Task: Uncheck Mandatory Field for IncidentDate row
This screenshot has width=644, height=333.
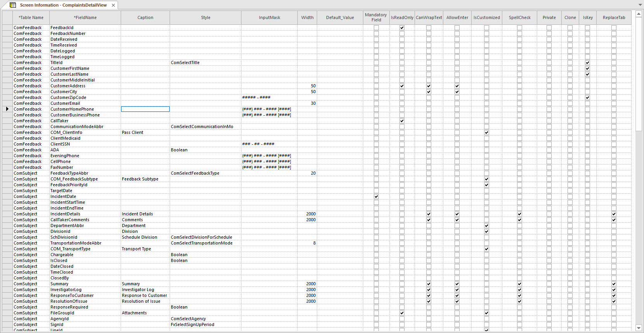Action: click(x=376, y=196)
